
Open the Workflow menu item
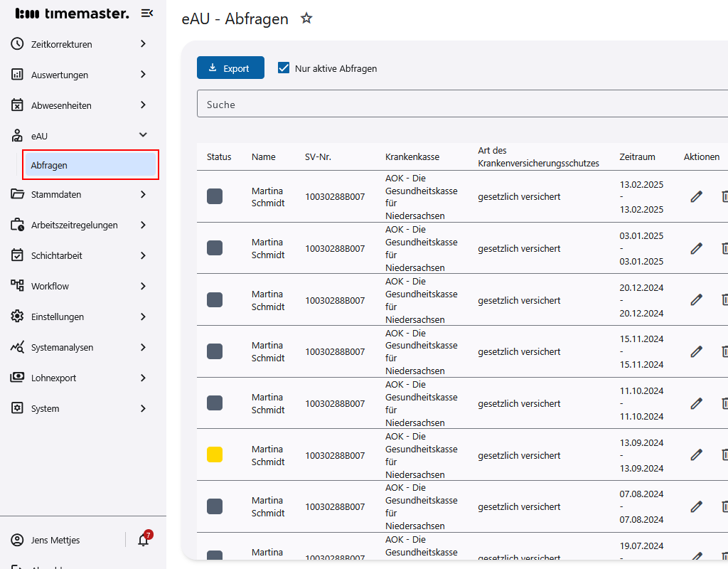click(50, 286)
